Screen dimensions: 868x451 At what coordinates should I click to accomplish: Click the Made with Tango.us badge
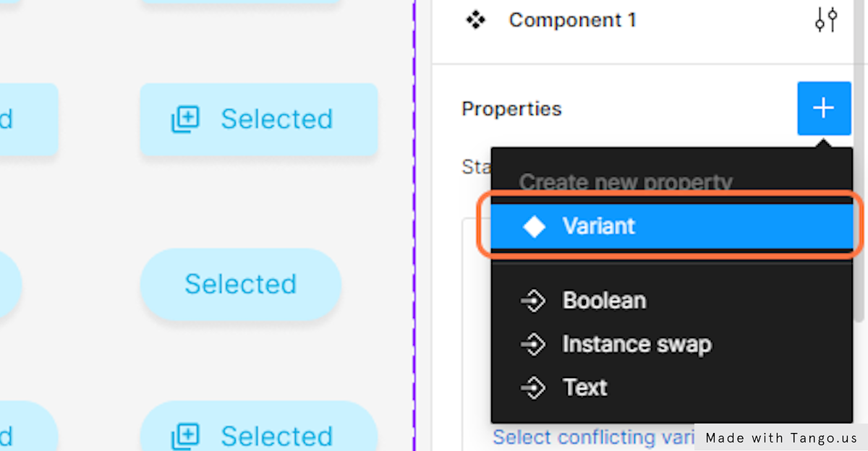click(781, 438)
